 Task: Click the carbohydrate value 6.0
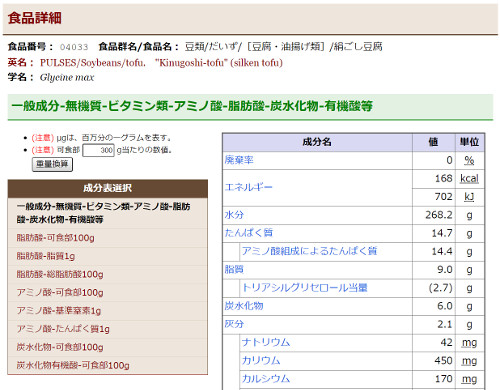tap(445, 306)
